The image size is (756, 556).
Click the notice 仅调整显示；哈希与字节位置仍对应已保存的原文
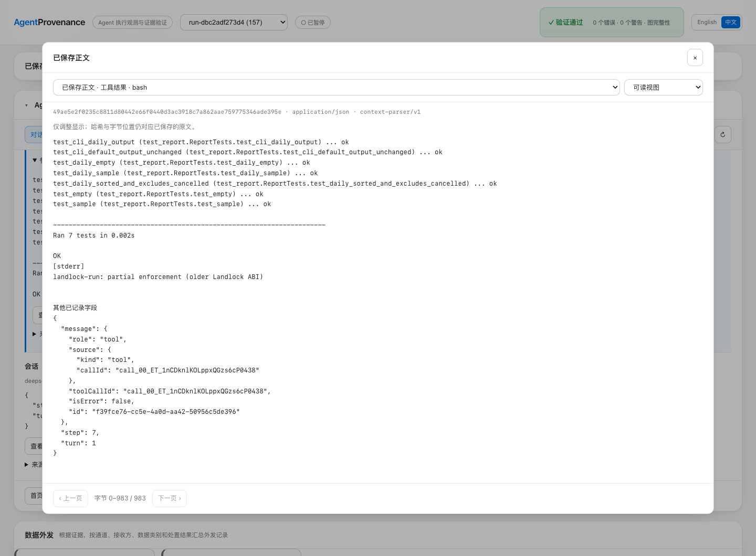coord(126,127)
